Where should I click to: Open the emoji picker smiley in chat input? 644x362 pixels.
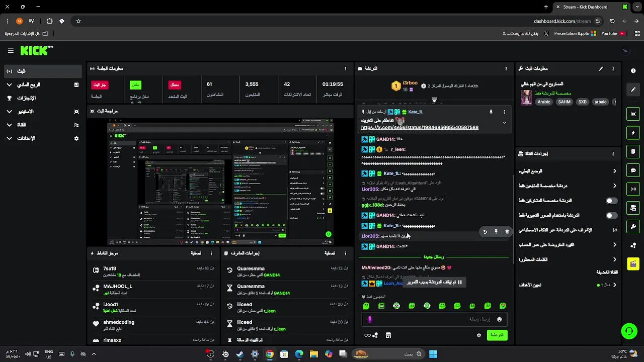click(499, 319)
